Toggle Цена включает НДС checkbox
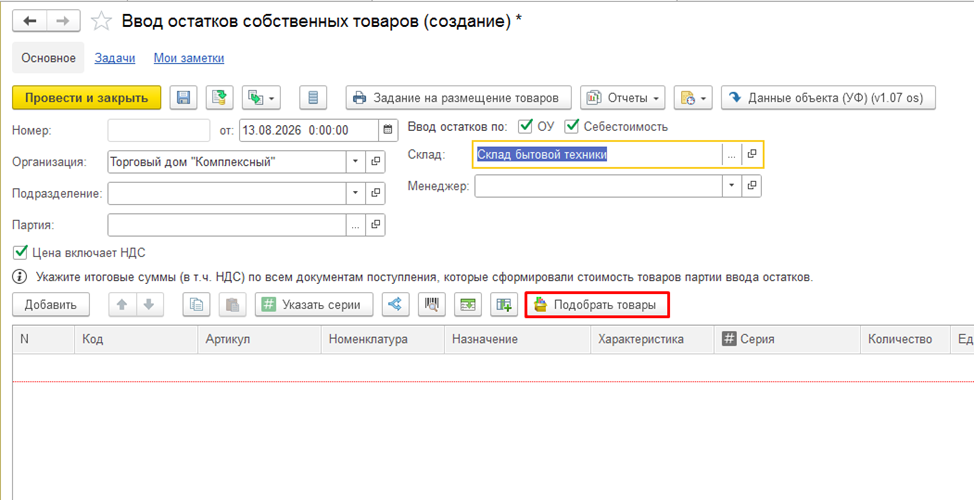This screenshot has width=974, height=500. pos(22,252)
